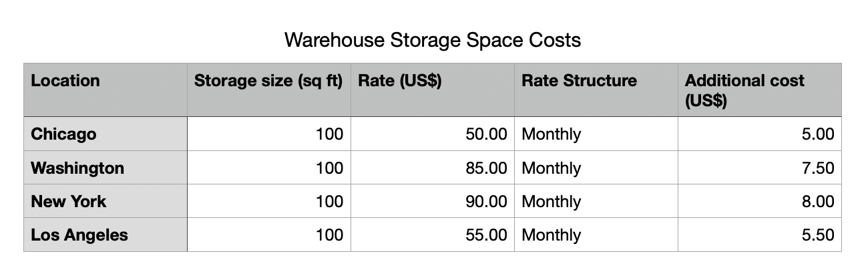The width and height of the screenshot is (868, 274).
Task: Click the 85.00 rate cell
Action: pyautogui.click(x=432, y=168)
